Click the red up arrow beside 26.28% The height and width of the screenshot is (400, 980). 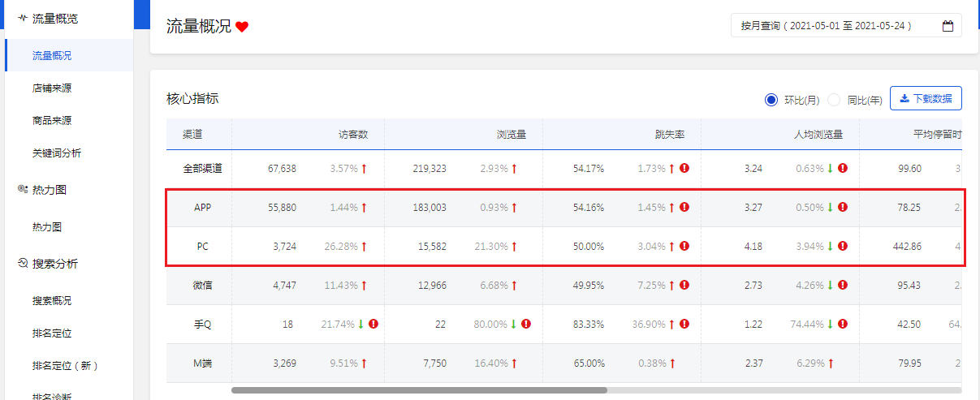pyautogui.click(x=364, y=247)
